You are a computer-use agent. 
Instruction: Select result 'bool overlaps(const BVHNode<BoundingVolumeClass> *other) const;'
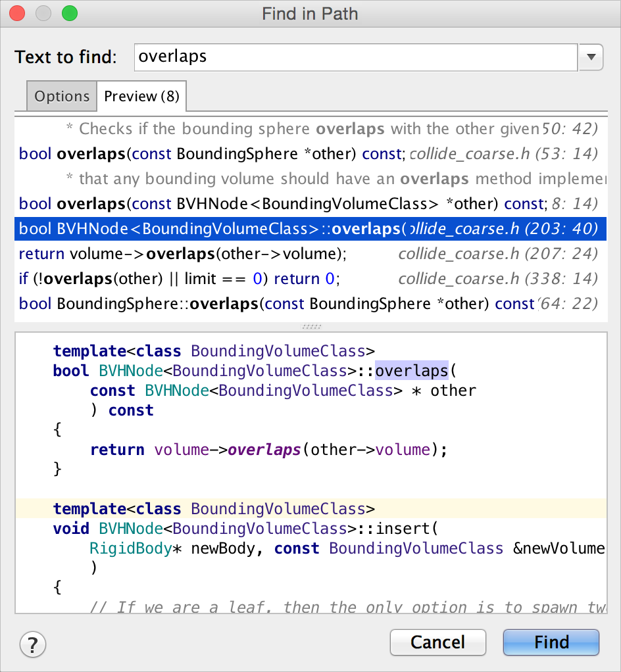(x=311, y=204)
